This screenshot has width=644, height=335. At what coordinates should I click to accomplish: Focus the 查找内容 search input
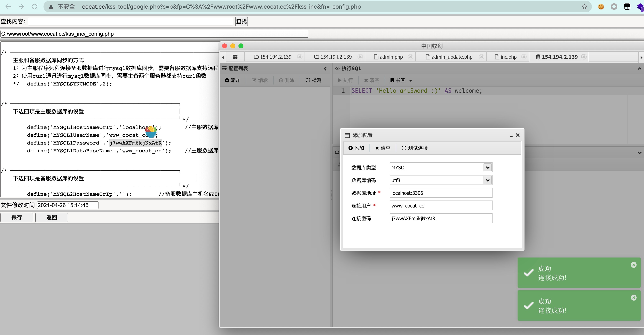131,22
